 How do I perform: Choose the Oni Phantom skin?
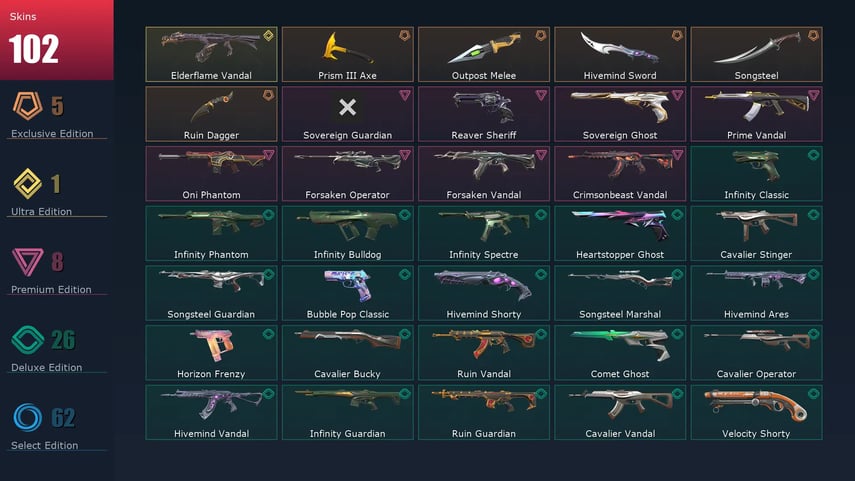pyautogui.click(x=211, y=174)
